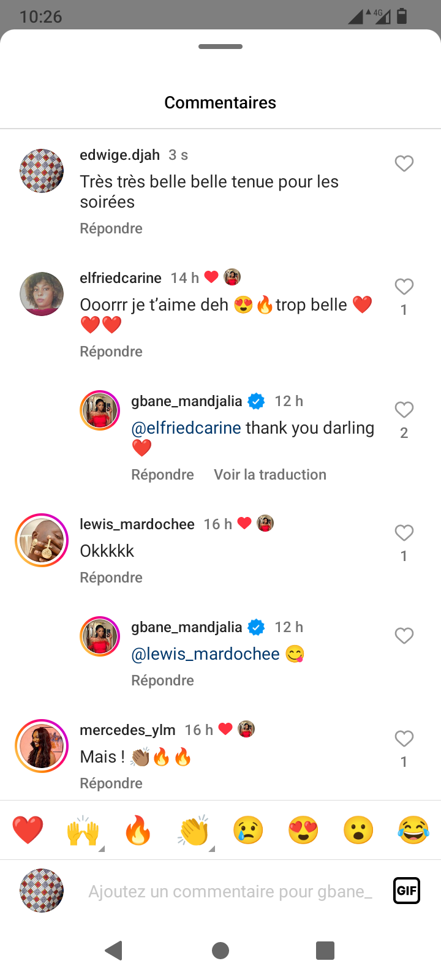The image size is (441, 980).
Task: Insert the heart-eyes emoji
Action: coord(303,831)
